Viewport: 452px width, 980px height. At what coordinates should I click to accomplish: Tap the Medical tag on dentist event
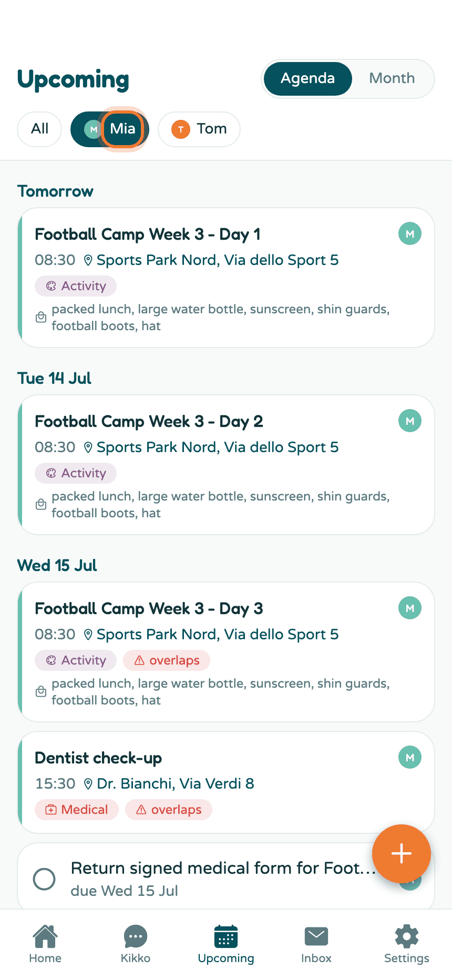77,810
